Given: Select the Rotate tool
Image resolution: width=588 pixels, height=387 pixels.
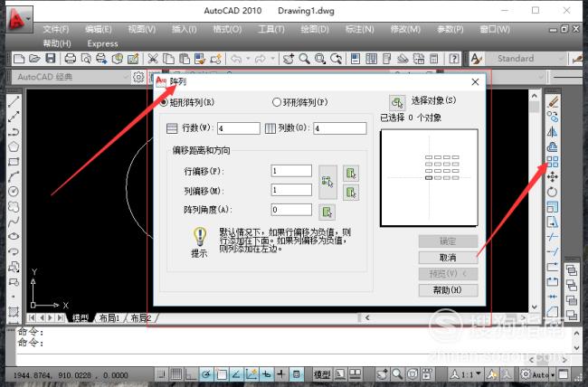Looking at the screenshot, I should (x=553, y=192).
